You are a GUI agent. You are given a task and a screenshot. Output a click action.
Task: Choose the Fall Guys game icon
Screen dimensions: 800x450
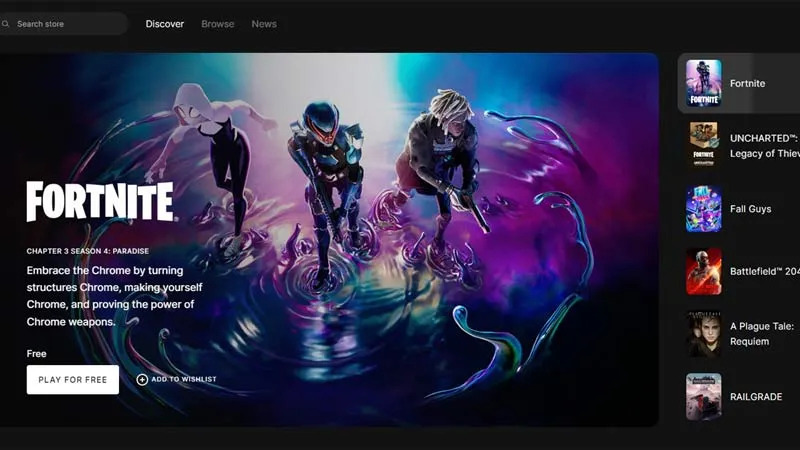(x=704, y=209)
